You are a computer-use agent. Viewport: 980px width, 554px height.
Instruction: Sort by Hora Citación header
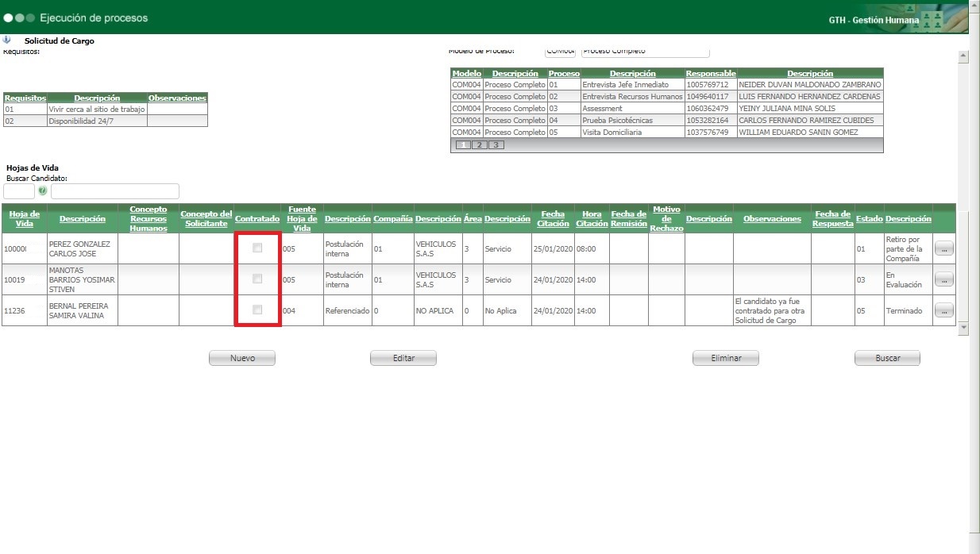(x=592, y=218)
